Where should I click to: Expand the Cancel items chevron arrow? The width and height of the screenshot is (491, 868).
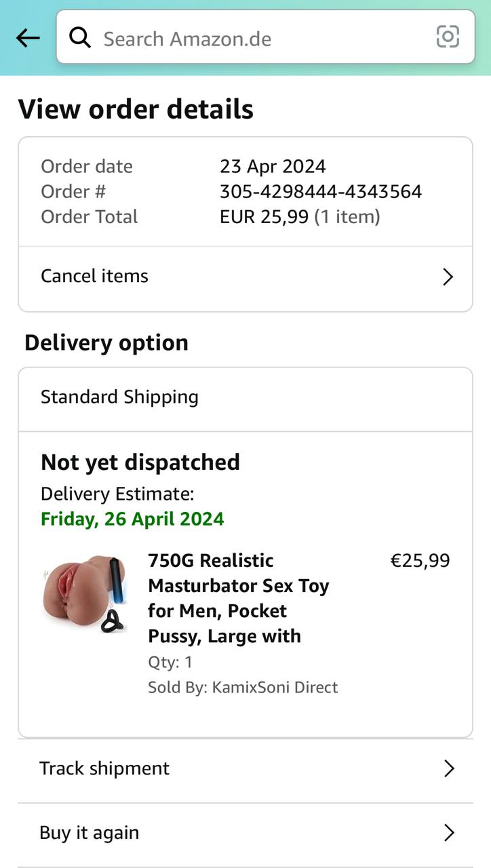pyautogui.click(x=448, y=277)
